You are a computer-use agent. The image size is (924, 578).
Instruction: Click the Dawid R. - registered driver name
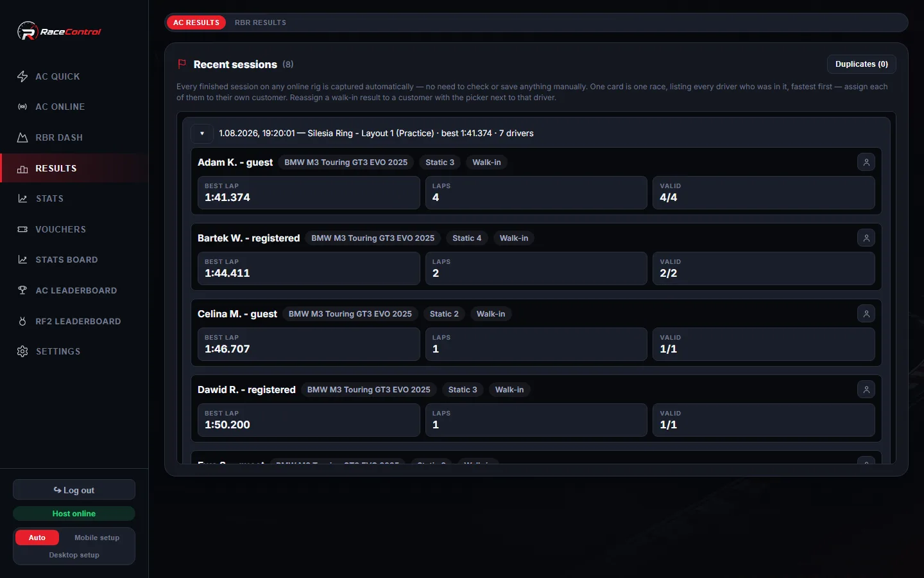246,390
